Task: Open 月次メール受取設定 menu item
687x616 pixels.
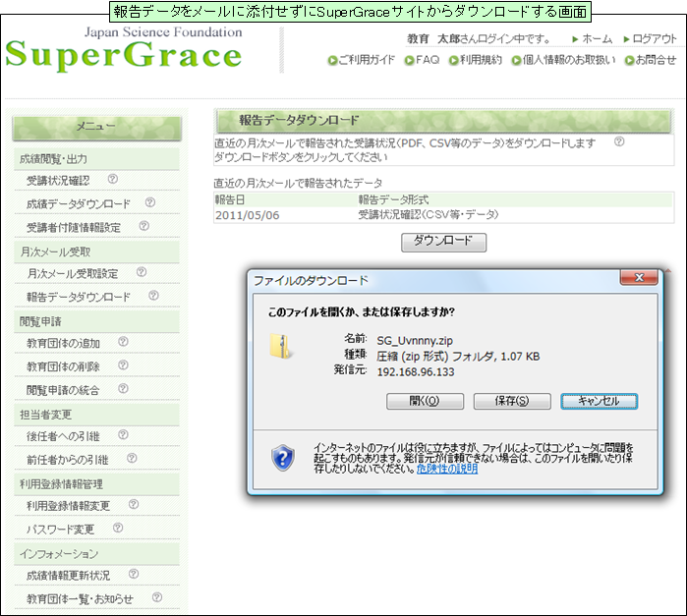Action: [x=73, y=274]
